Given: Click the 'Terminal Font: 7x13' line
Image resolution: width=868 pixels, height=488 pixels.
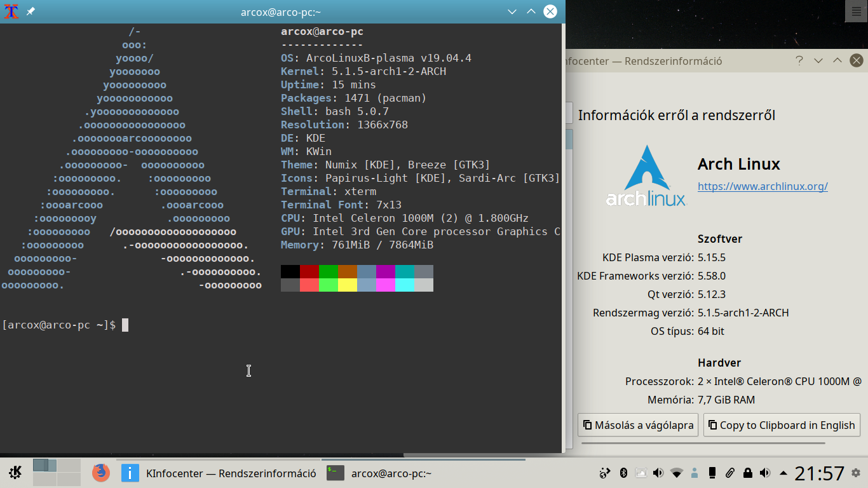Looking at the screenshot, I should [x=341, y=205].
